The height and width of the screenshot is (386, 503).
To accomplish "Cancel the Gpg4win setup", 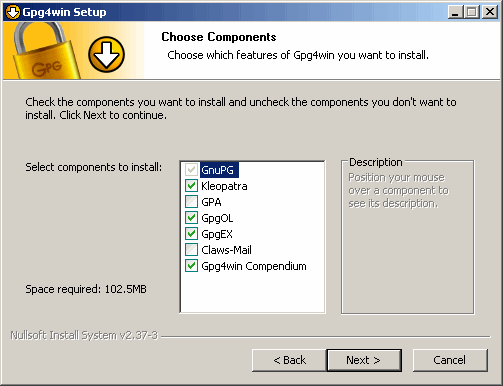I will [x=450, y=360].
